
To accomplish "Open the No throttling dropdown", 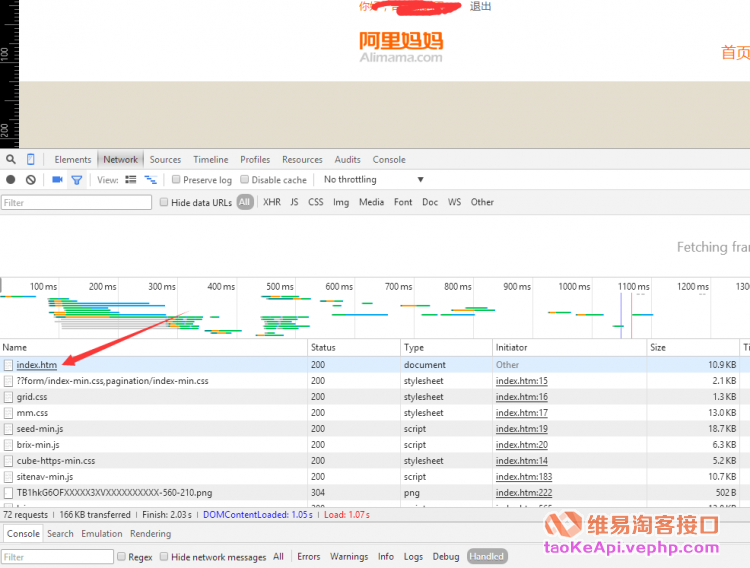I will (x=373, y=180).
